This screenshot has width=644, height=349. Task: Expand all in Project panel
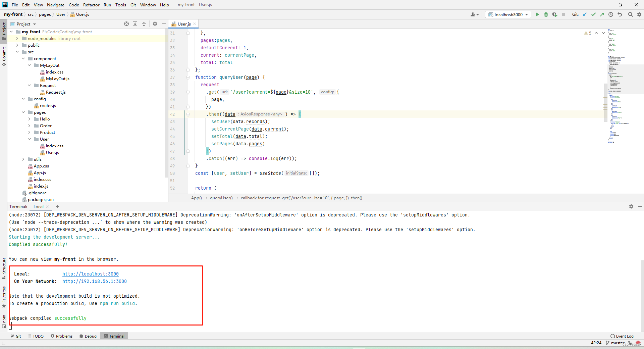pos(135,24)
